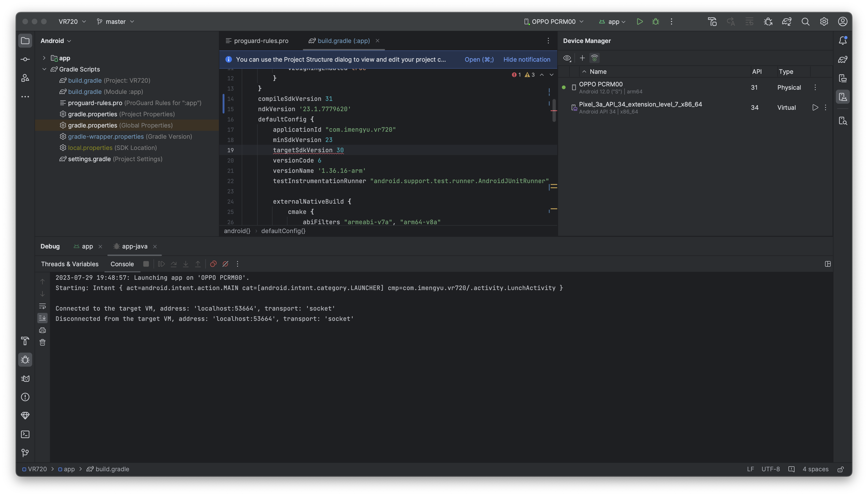Image resolution: width=868 pixels, height=496 pixels.
Task: Expand the app module folder
Action: 44,58
